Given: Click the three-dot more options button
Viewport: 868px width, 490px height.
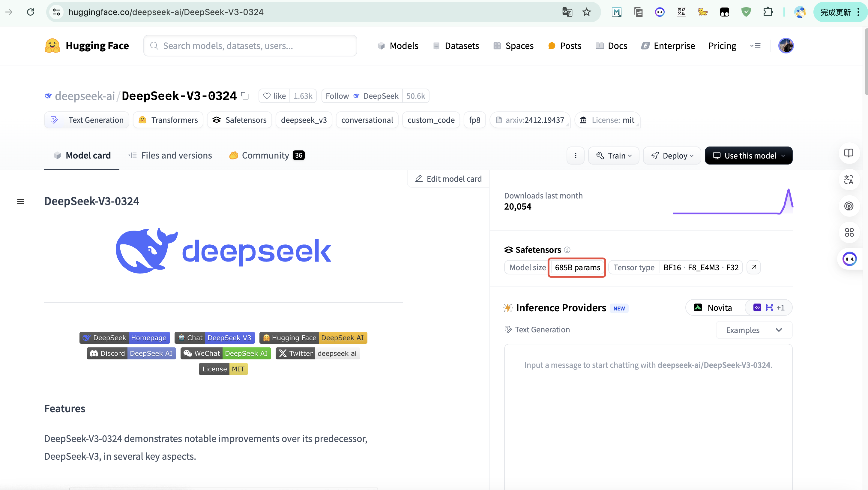Looking at the screenshot, I should pos(575,156).
